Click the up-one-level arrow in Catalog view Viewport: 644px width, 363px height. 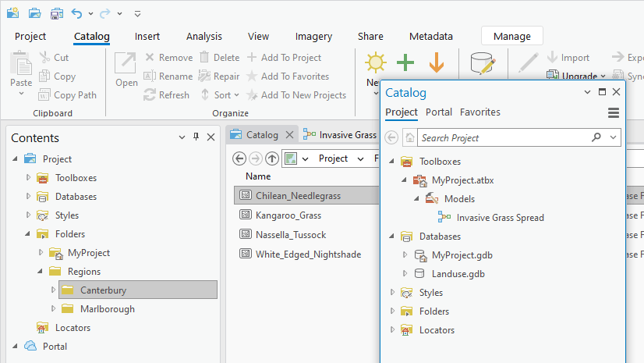click(272, 158)
